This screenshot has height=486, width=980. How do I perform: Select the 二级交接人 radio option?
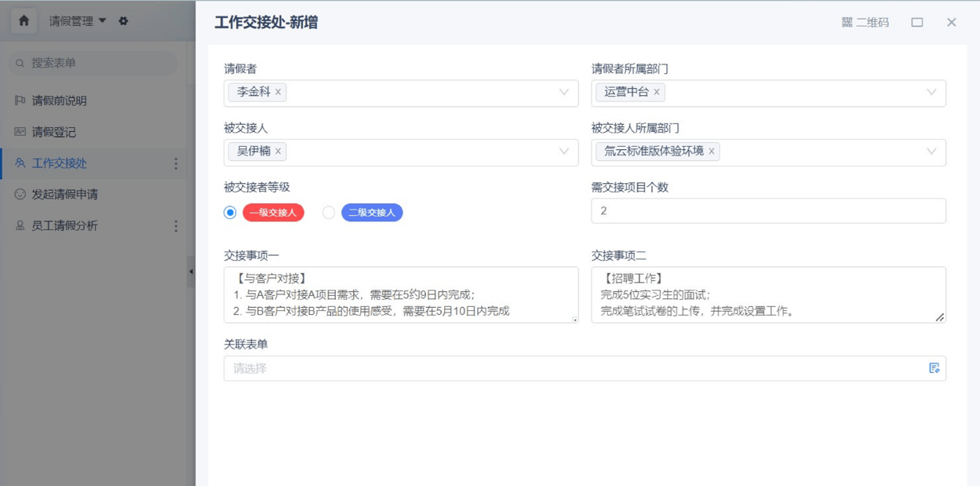click(329, 213)
